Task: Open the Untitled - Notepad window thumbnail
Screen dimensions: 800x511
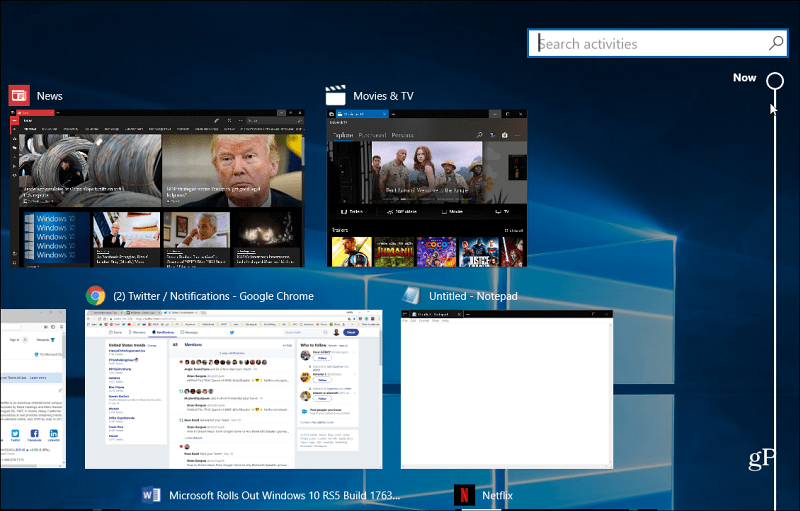Action: coord(507,389)
